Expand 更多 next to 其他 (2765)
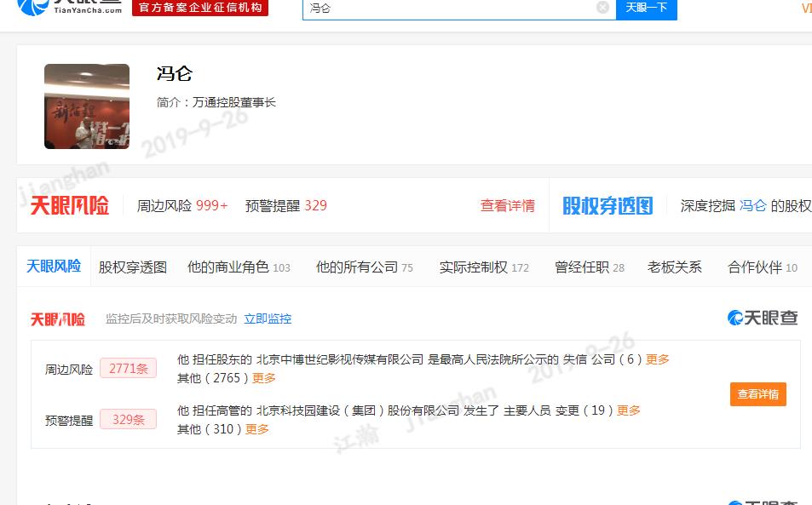The height and width of the screenshot is (505, 812). coord(264,378)
